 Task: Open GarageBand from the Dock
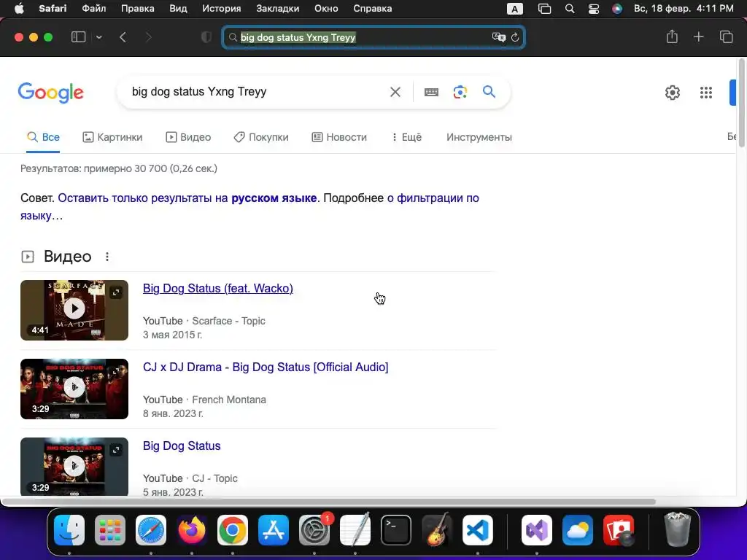pos(437,530)
